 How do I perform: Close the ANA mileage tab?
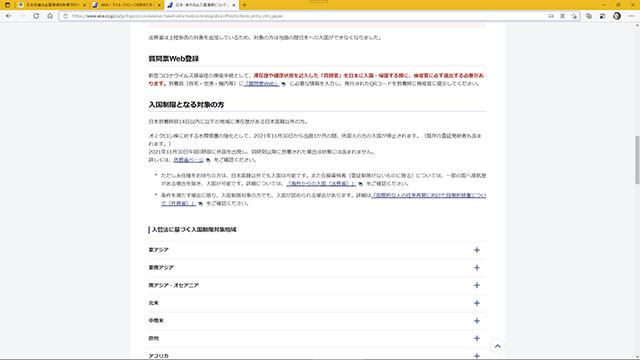point(159,5)
